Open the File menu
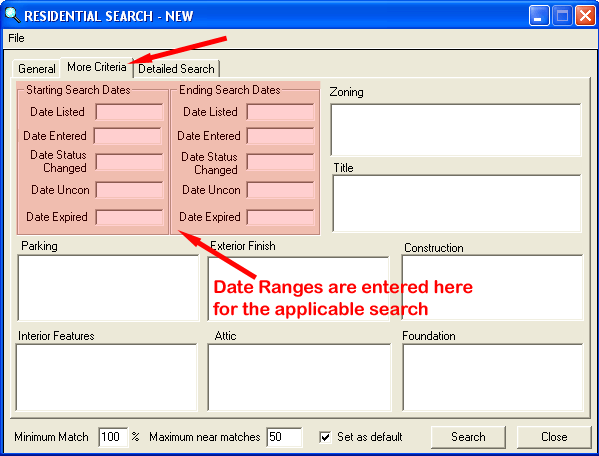 16,38
